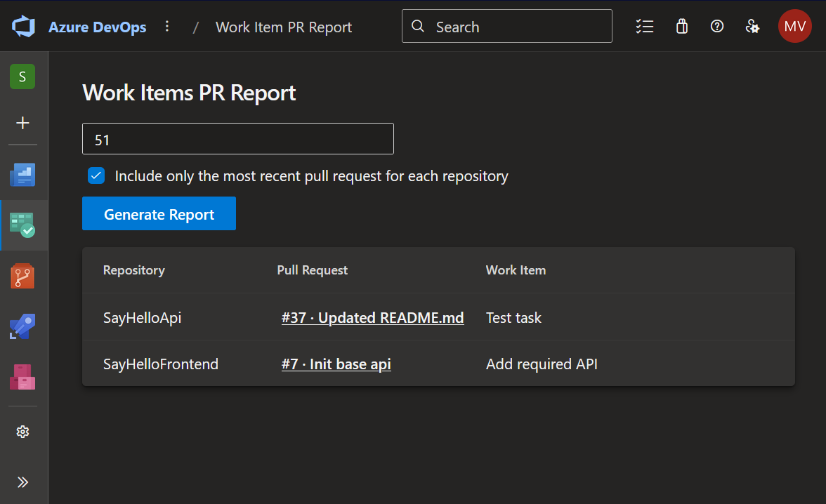Open the vertical ellipsis breadcrumb menu
Image resolution: width=826 pixels, height=504 pixels.
(x=167, y=27)
